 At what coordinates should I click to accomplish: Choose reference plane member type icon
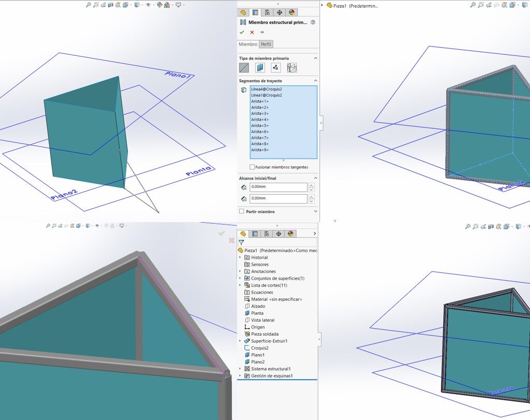point(260,68)
